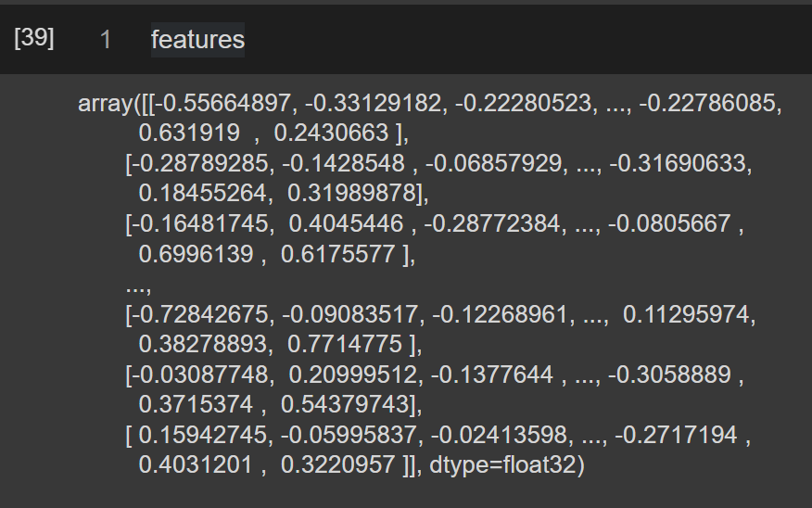812x508 pixels.
Task: Click the value -0.33129182 in the first row
Action: click(373, 103)
